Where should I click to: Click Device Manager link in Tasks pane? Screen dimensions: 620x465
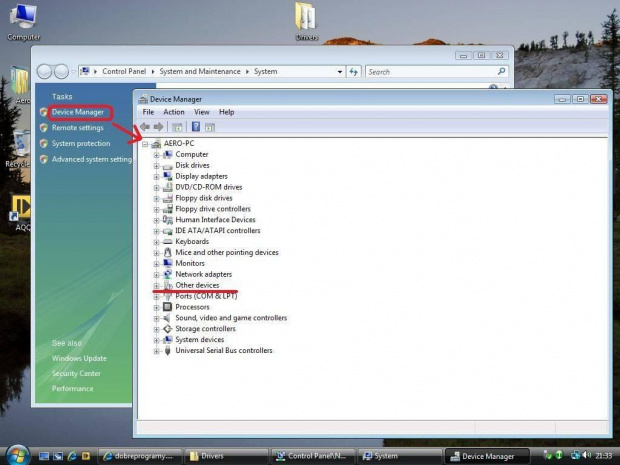[78, 112]
